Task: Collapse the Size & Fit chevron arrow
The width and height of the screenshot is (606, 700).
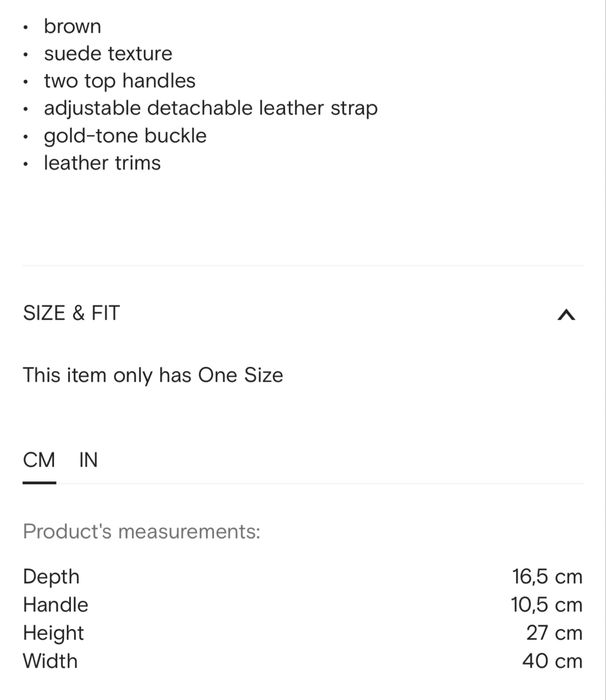Action: pos(565,315)
